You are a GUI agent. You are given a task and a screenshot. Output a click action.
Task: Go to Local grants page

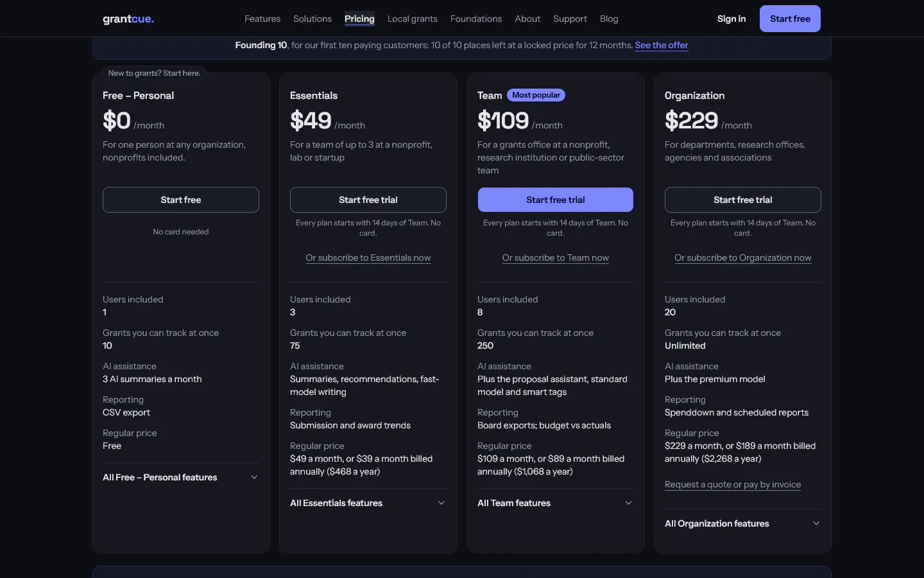[x=413, y=19]
